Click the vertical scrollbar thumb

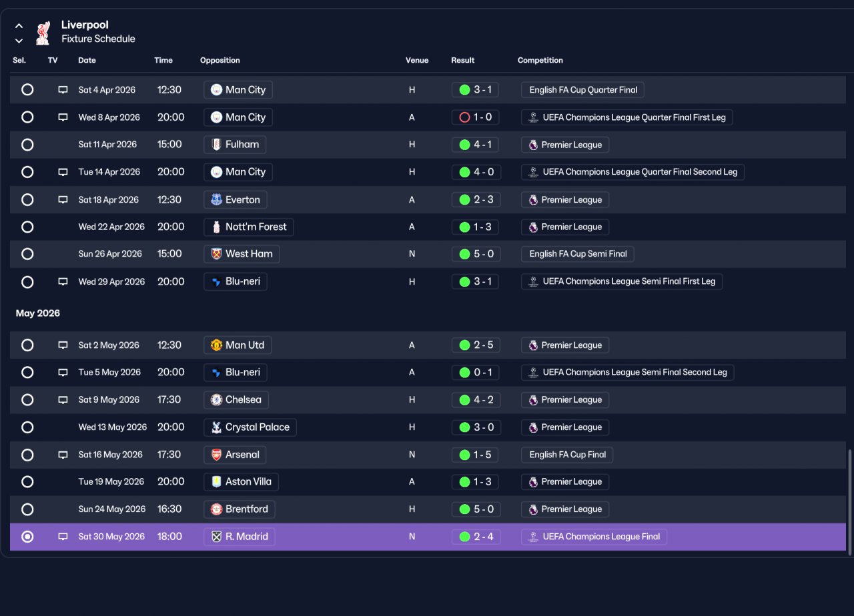point(850,501)
